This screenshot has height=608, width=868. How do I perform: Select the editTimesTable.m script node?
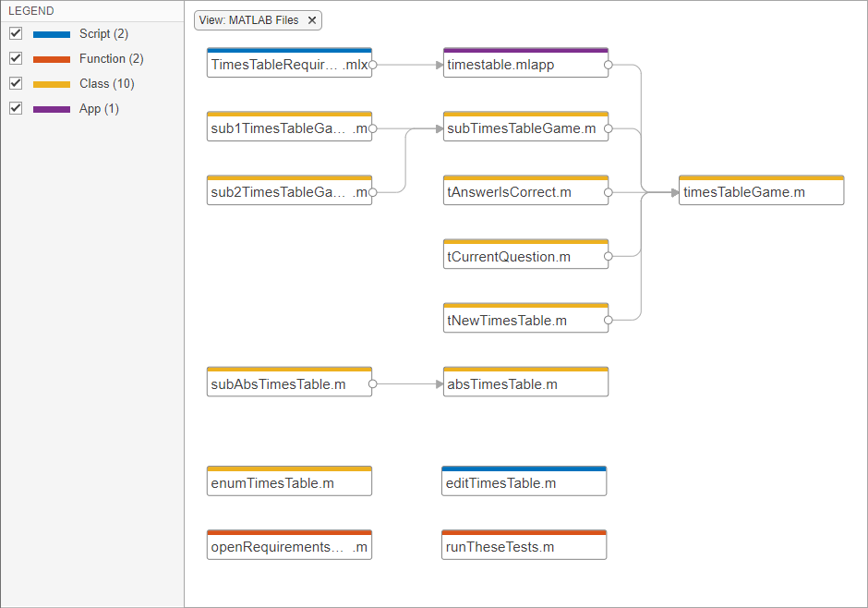[524, 483]
